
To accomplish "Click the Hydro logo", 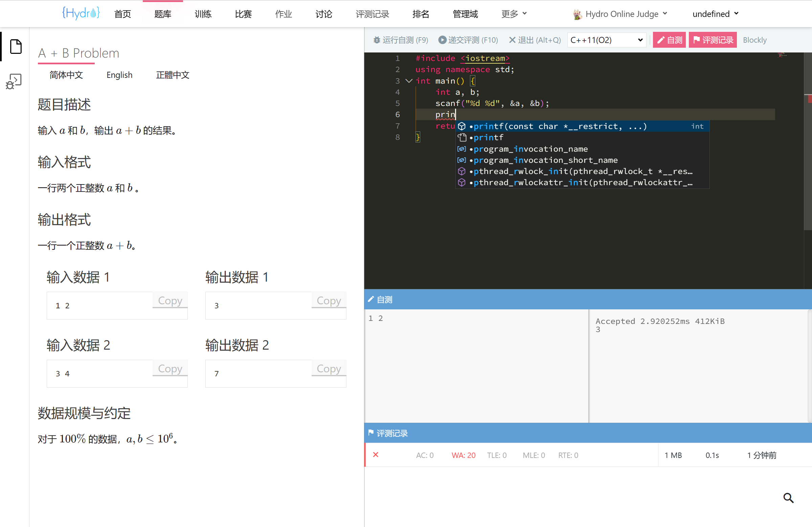I will tap(81, 14).
